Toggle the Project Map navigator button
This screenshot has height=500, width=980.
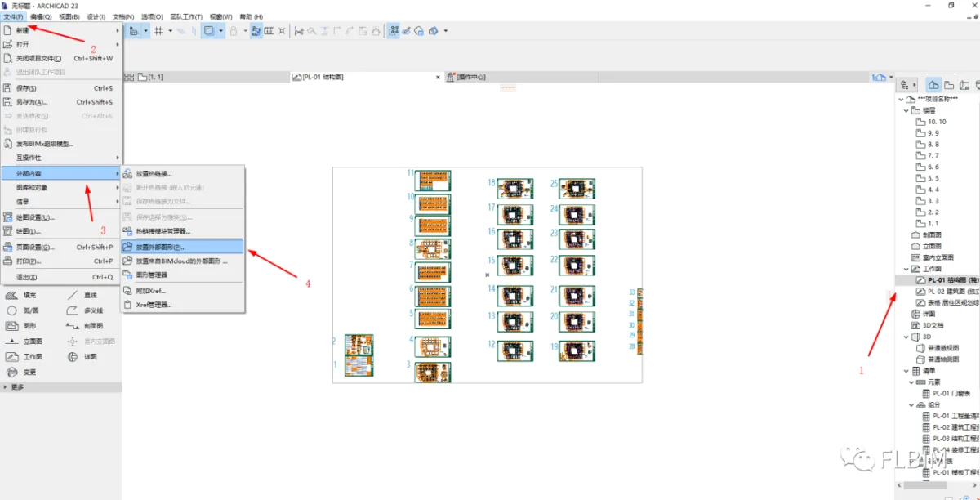pos(933,85)
